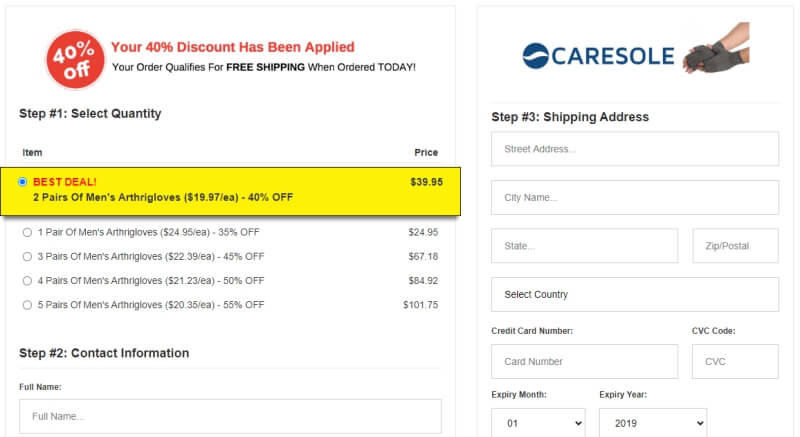The width and height of the screenshot is (800, 437).
Task: Focus the Street Address field
Action: pyautogui.click(x=635, y=149)
